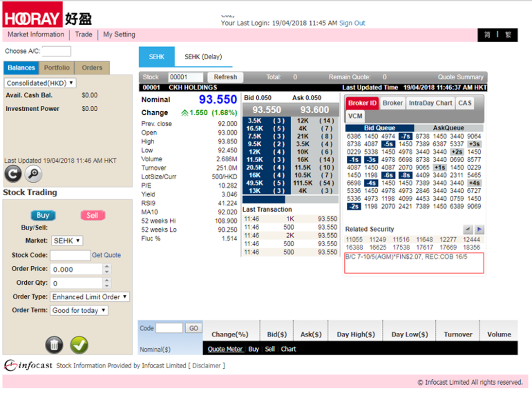Switch language to Simplified Chinese

pyautogui.click(x=487, y=35)
